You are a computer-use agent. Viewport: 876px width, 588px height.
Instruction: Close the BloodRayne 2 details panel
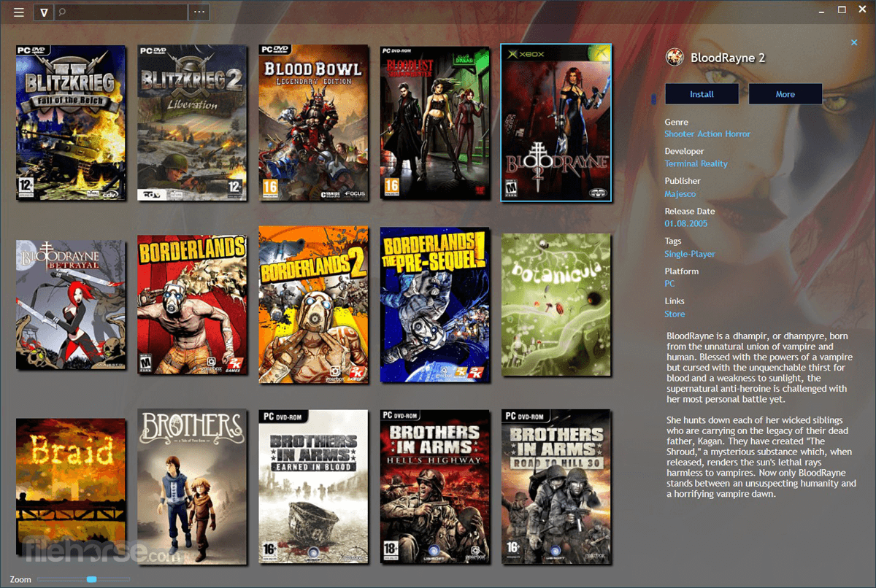coord(854,42)
